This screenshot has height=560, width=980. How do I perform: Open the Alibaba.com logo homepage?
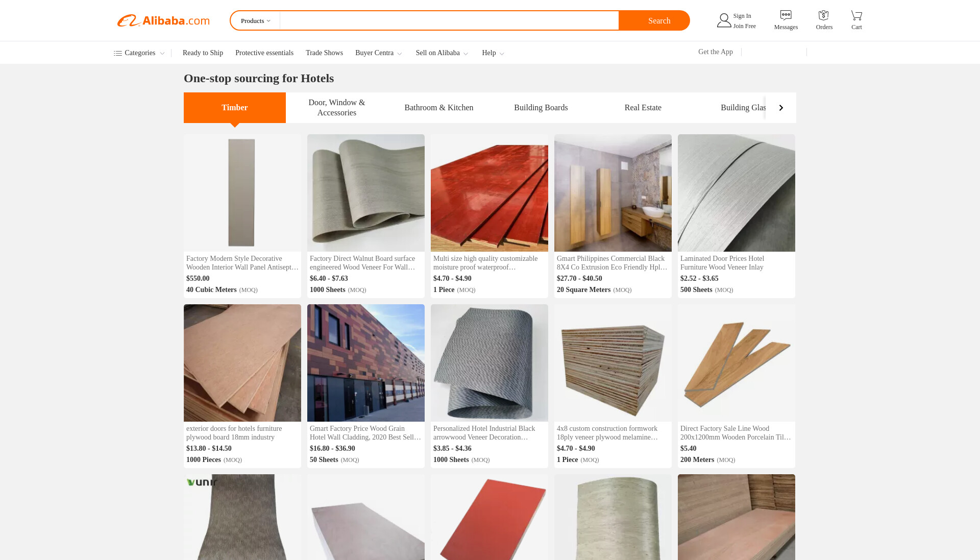pos(163,20)
